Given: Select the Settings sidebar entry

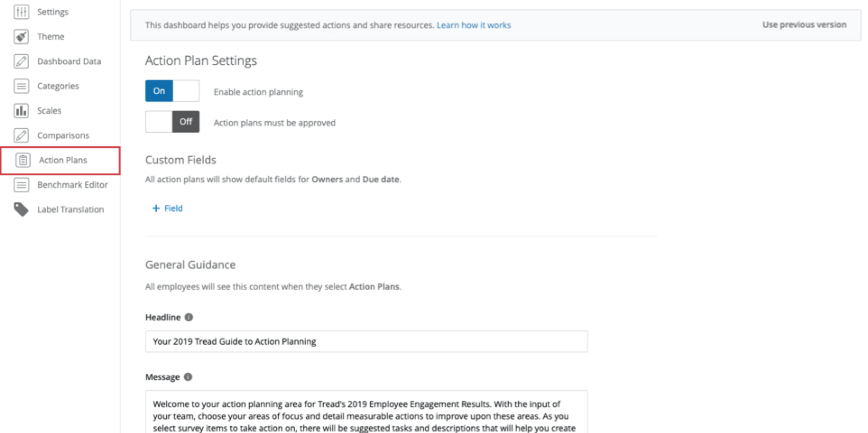Looking at the screenshot, I should click(x=53, y=11).
